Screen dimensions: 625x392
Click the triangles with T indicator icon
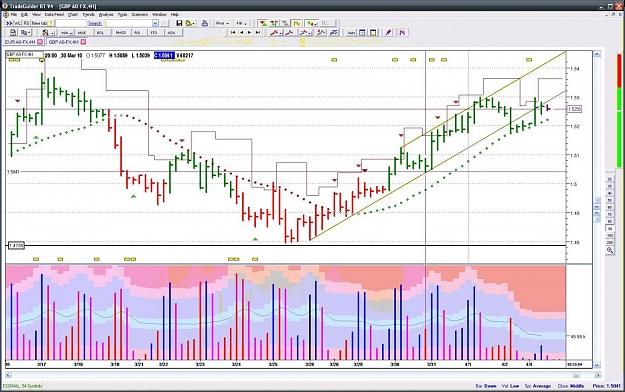[274, 23]
